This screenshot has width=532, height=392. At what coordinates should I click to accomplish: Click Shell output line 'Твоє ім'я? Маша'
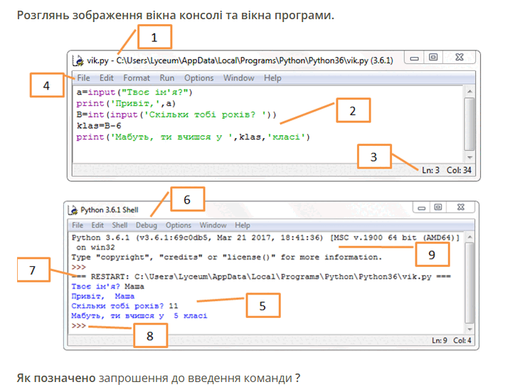(107, 287)
